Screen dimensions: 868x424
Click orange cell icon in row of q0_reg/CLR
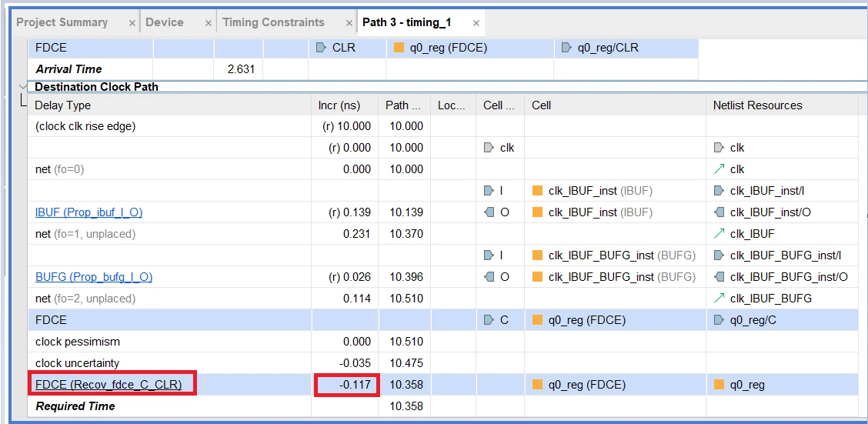(399, 48)
